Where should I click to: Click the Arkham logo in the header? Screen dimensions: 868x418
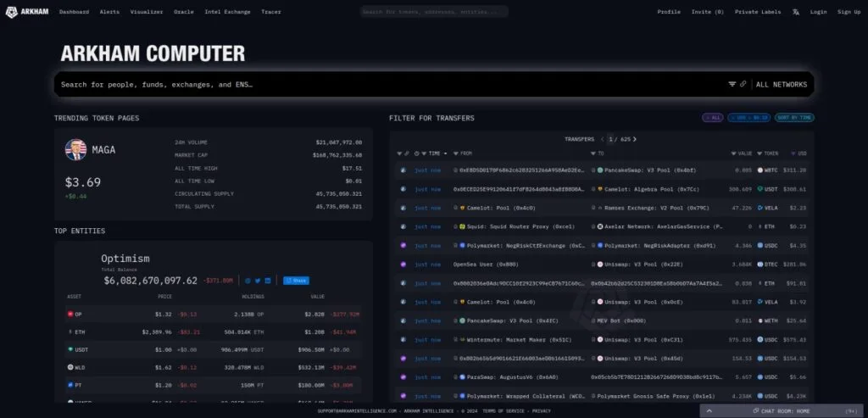pyautogui.click(x=27, y=12)
